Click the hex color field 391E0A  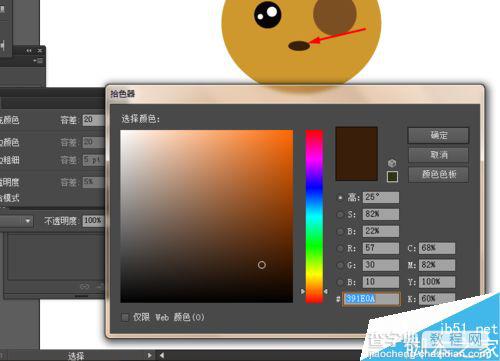tap(371, 299)
